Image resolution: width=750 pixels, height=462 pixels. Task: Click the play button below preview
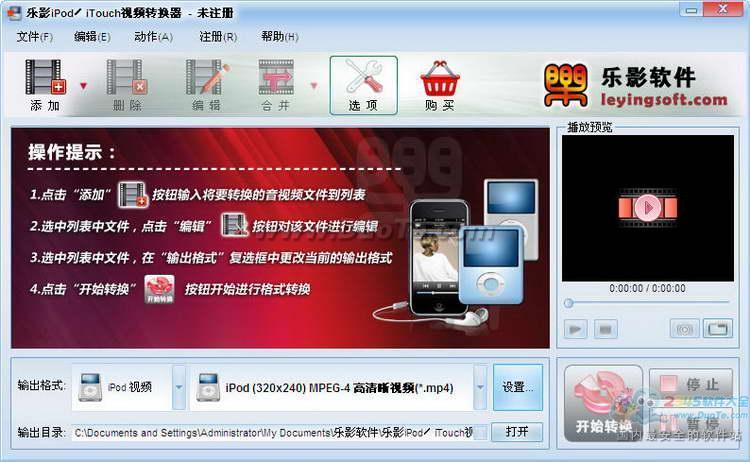tap(575, 329)
